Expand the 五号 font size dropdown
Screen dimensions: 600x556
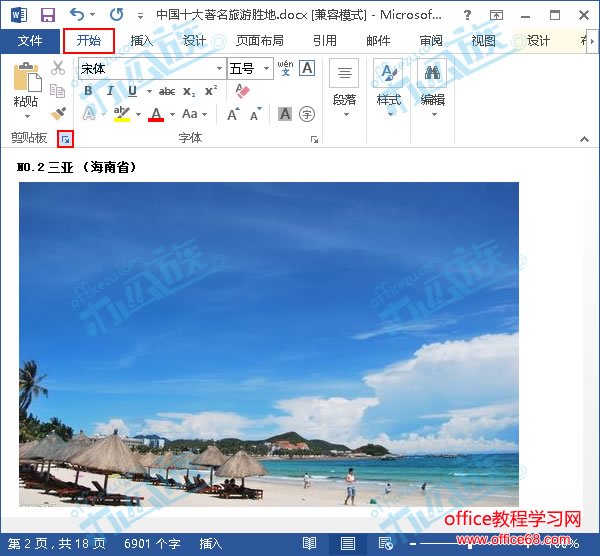pyautogui.click(x=266, y=68)
